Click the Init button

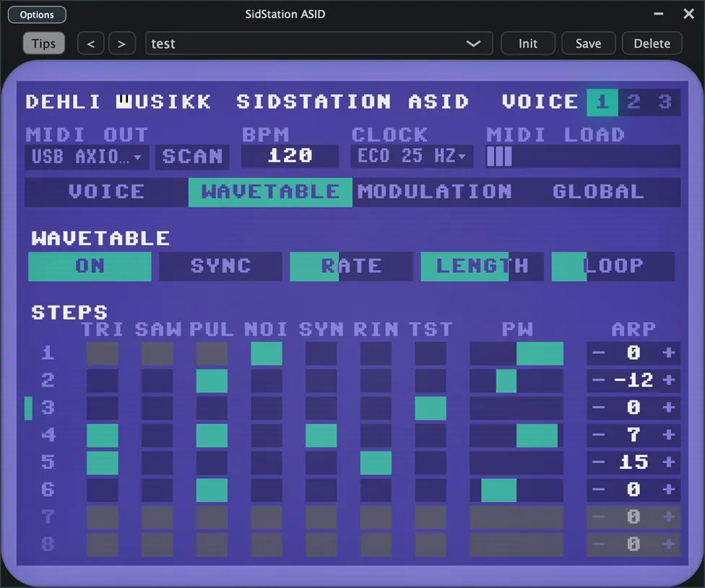coord(528,43)
